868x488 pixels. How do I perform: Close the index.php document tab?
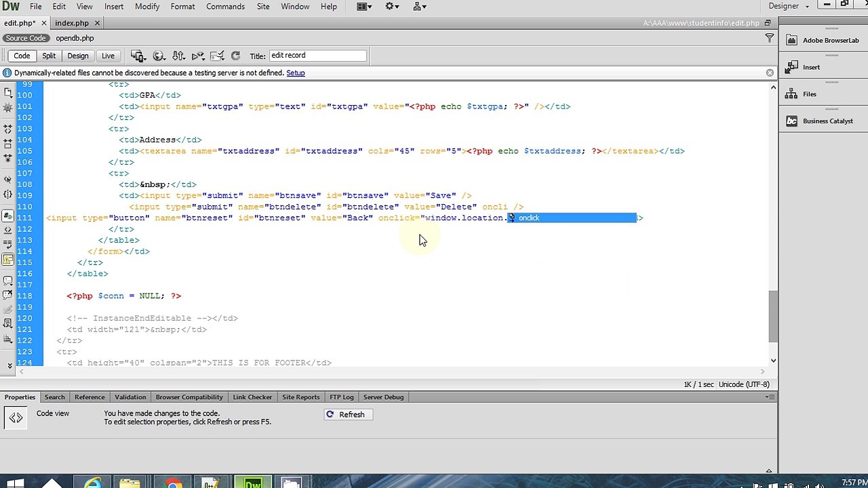coord(97,23)
